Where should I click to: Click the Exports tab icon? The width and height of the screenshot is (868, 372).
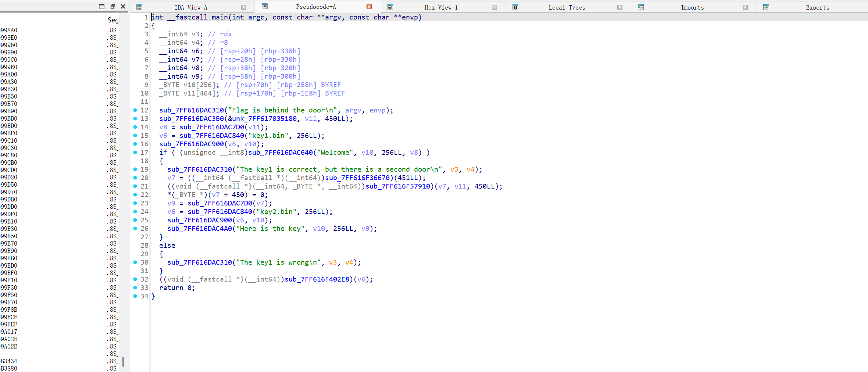tap(766, 7)
